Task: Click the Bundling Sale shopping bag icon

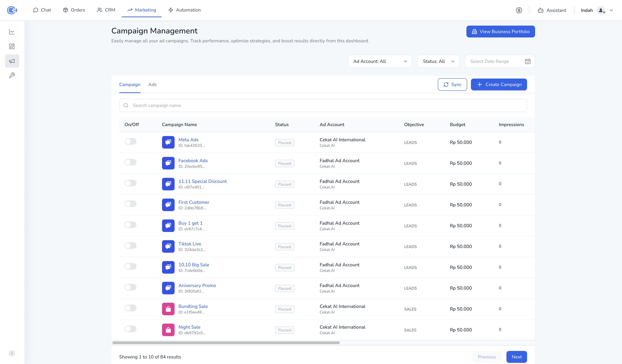Action: [x=168, y=309]
